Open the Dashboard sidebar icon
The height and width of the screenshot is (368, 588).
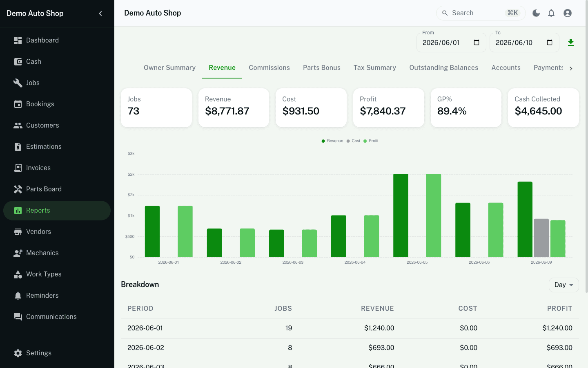[18, 40]
